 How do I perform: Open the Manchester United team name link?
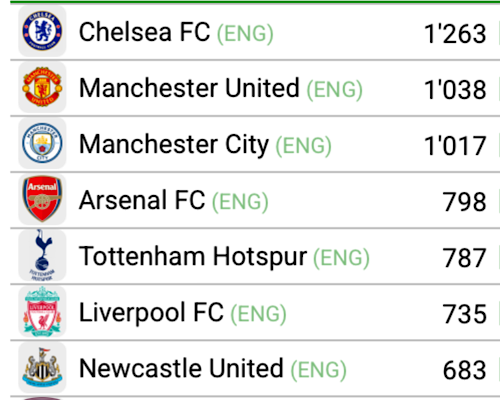pos(189,88)
